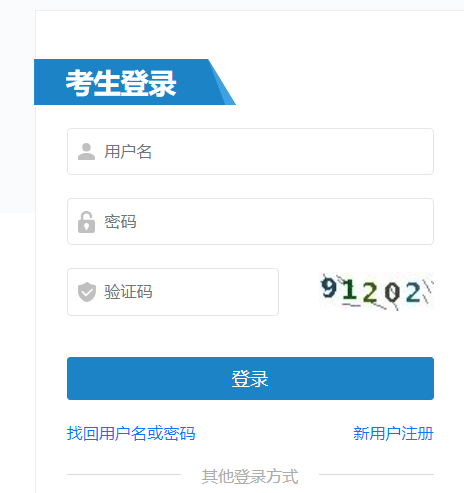Click the padlock icon beside 密码

(x=86, y=222)
